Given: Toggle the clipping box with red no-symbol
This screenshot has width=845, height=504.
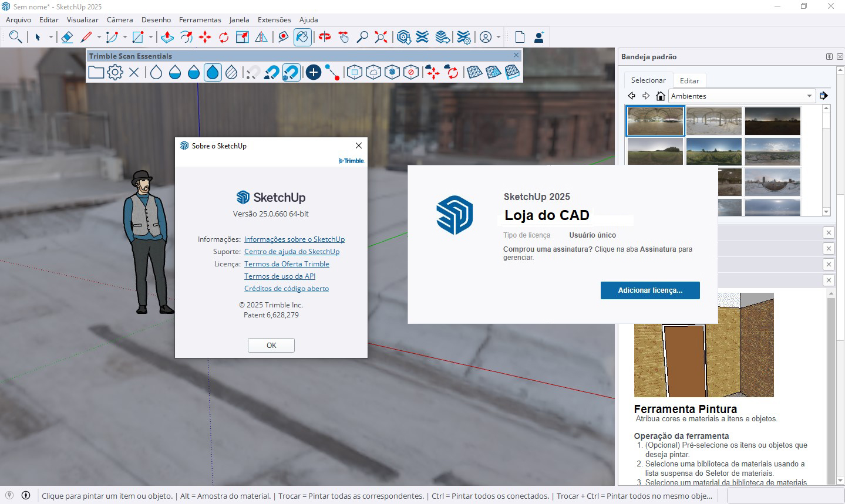Looking at the screenshot, I should click(411, 72).
